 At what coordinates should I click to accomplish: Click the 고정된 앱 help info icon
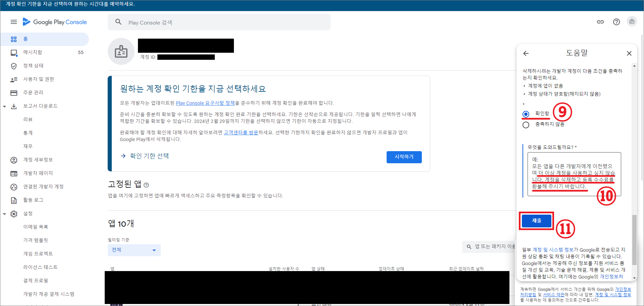pos(146,185)
